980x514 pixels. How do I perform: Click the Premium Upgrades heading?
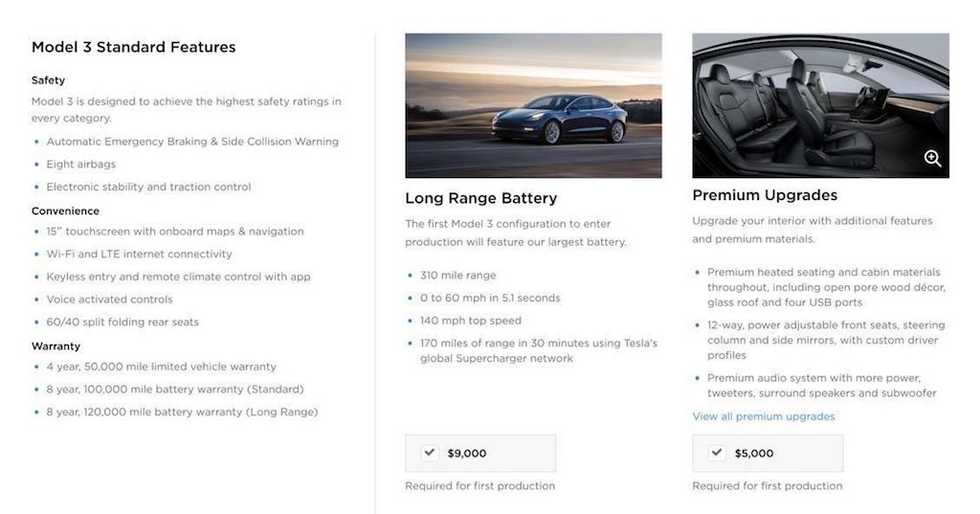tap(765, 195)
